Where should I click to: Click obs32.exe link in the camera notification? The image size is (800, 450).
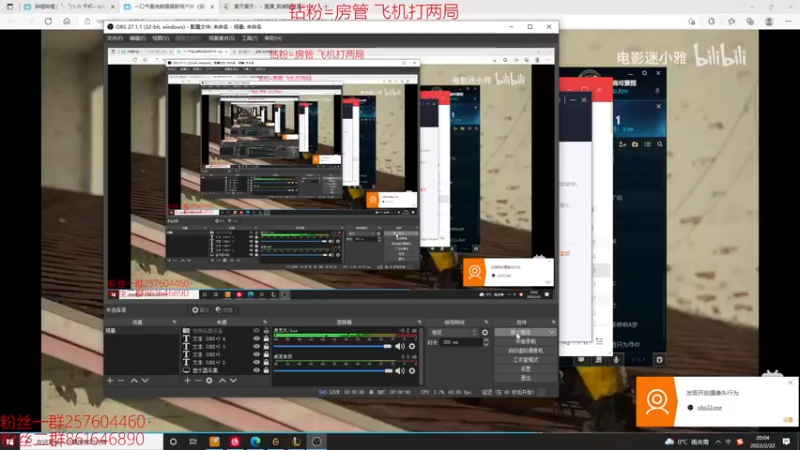point(709,408)
